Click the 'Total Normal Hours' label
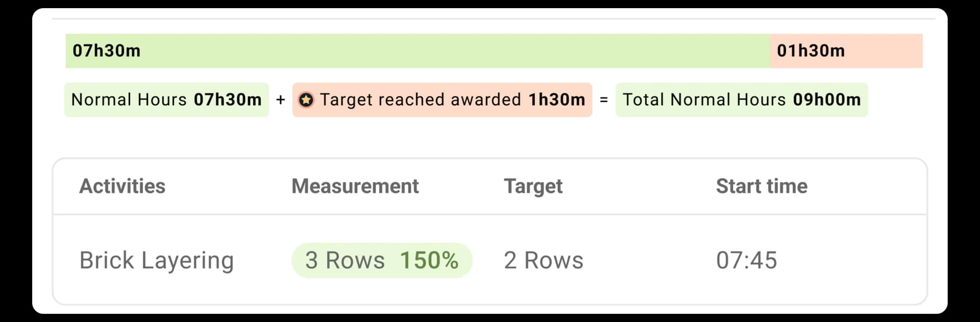This screenshot has width=980, height=322. 704,100
